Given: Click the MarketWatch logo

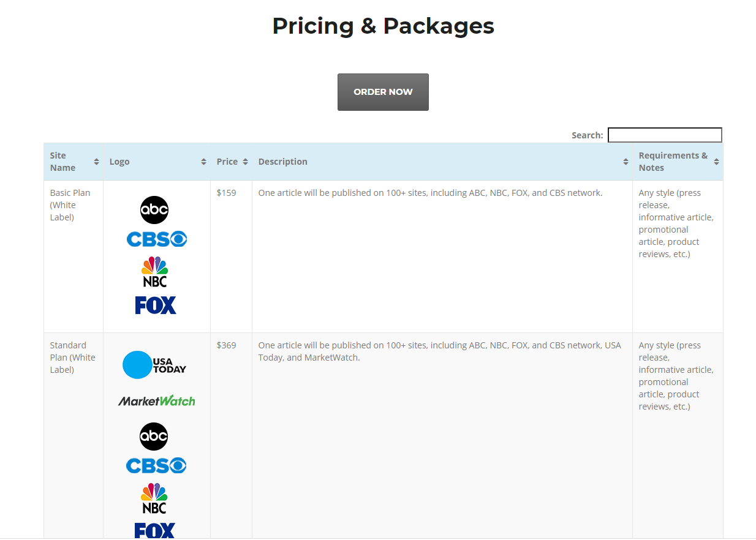Looking at the screenshot, I should pos(156,401).
